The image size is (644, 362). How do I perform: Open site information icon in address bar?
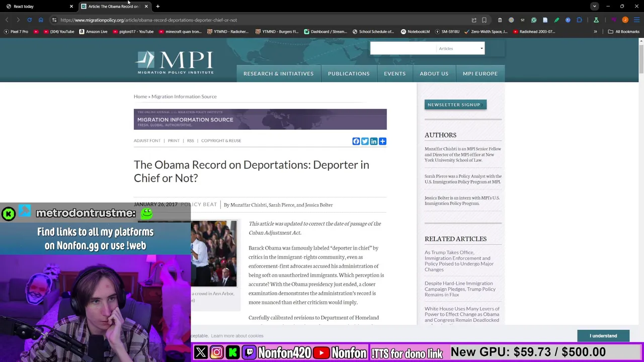click(54, 20)
